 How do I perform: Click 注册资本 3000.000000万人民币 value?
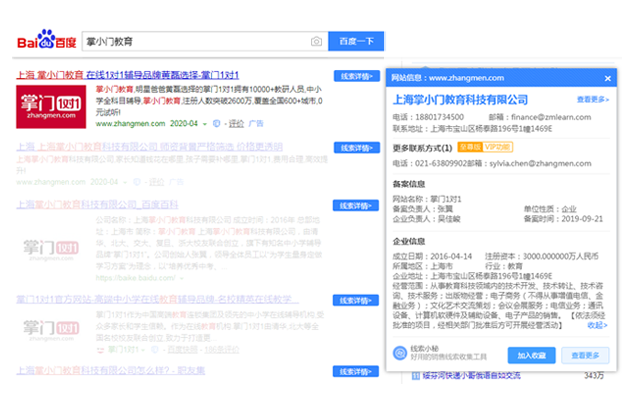[x=560, y=256]
